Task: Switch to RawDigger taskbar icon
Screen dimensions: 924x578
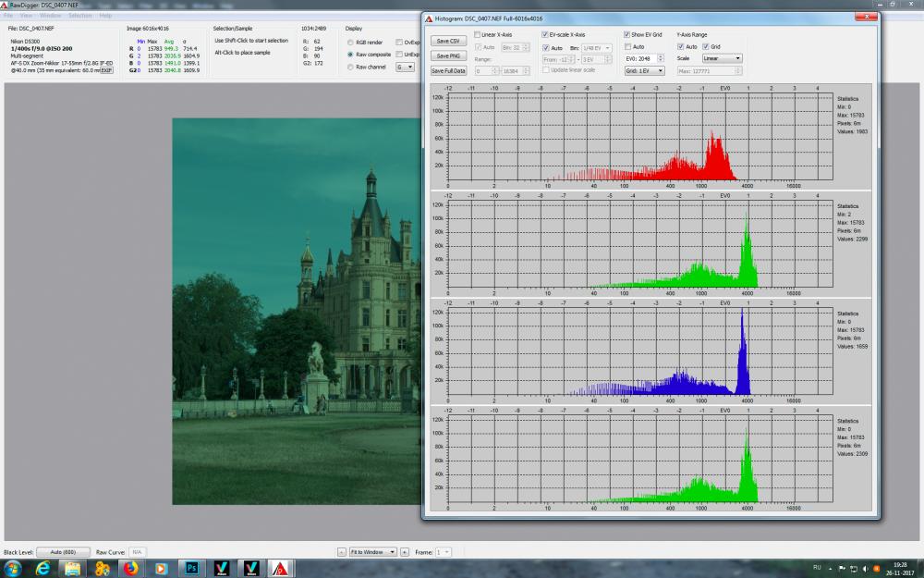Action: 281,569
